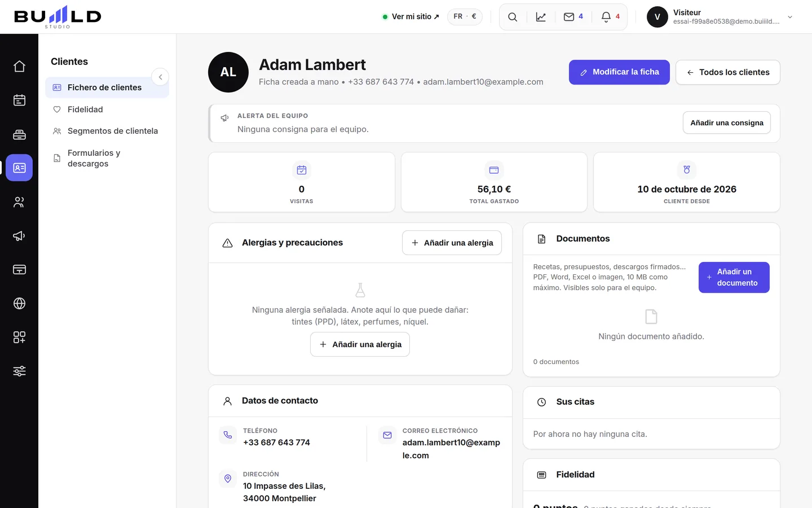
Task: Open Formularios y descargos
Action: tap(107, 158)
